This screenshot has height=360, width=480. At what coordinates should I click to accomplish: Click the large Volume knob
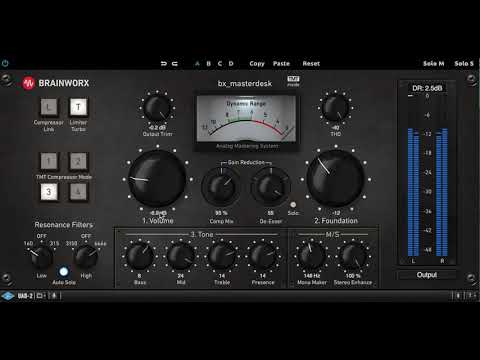click(x=157, y=179)
